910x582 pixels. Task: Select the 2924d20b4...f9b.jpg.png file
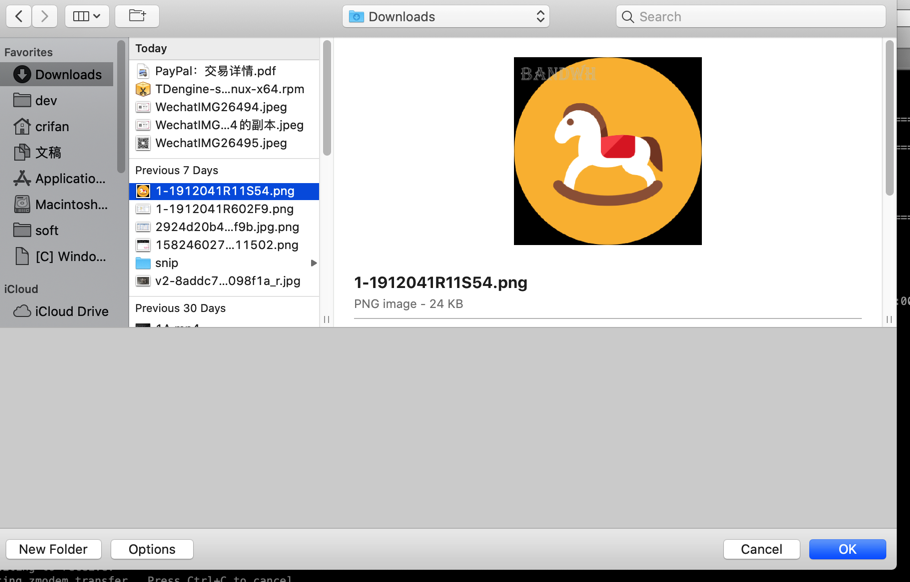[224, 227]
